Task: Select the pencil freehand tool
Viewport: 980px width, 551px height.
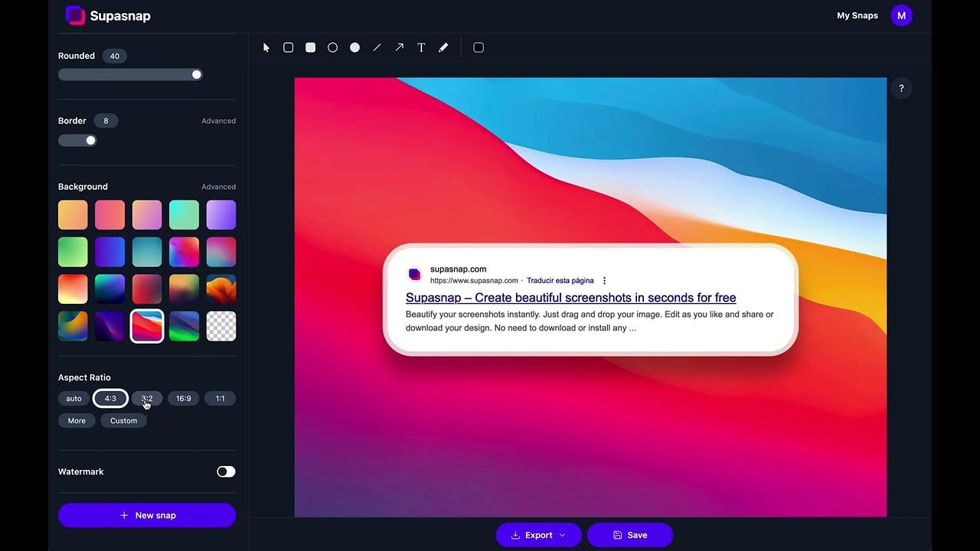Action: (443, 47)
